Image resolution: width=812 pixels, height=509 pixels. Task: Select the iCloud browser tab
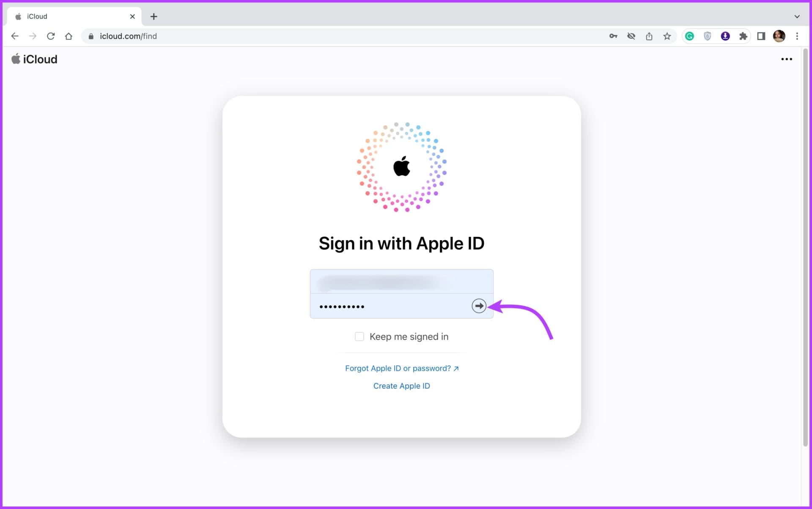(x=74, y=16)
